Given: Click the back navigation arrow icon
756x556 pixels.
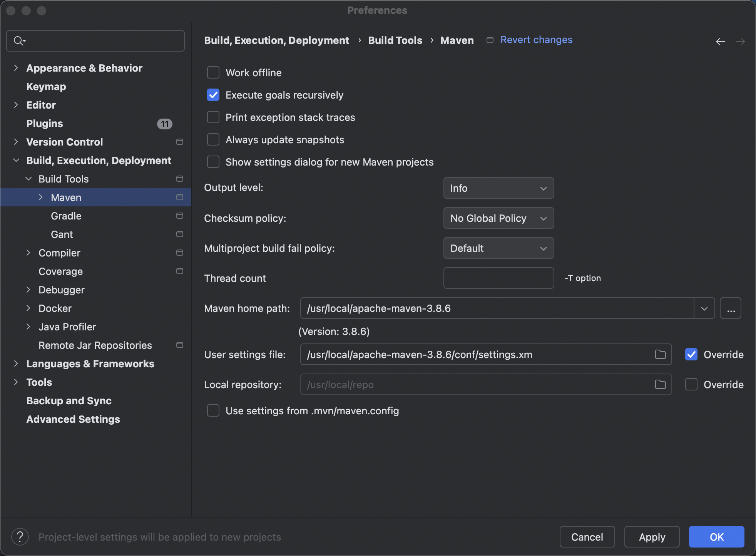Looking at the screenshot, I should pyautogui.click(x=720, y=41).
